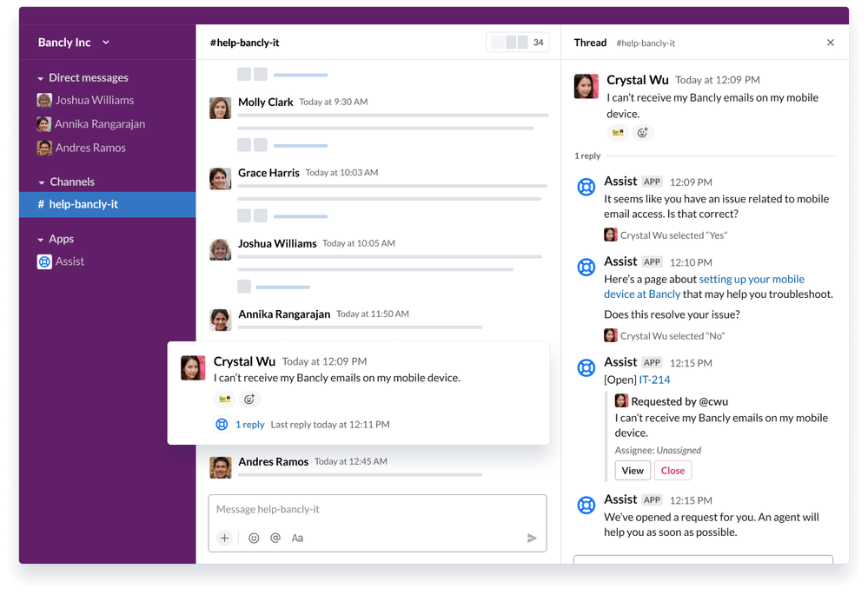Image resolution: width=868 pixels, height=595 pixels.
Task: Click the Andres Ramos name in the channel
Action: click(x=274, y=461)
